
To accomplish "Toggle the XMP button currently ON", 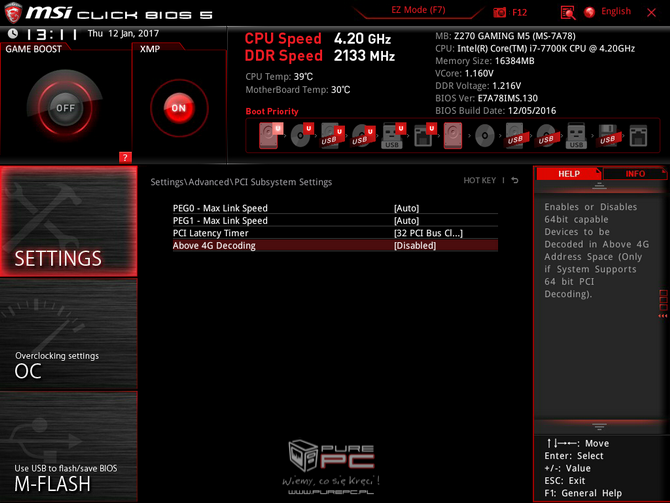I will (x=179, y=108).
